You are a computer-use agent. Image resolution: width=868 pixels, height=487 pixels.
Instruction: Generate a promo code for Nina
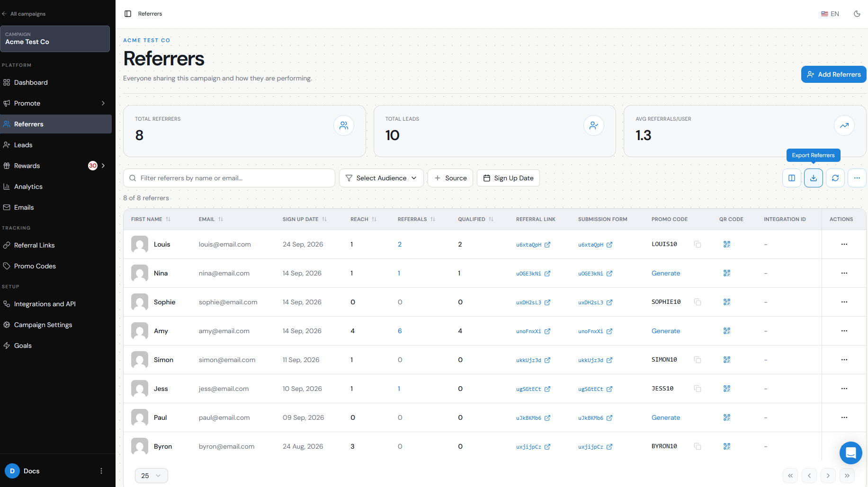tap(666, 273)
